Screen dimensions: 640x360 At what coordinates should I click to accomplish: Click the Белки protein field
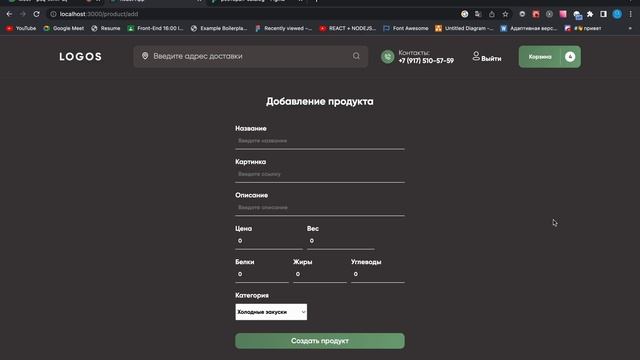[262, 275]
